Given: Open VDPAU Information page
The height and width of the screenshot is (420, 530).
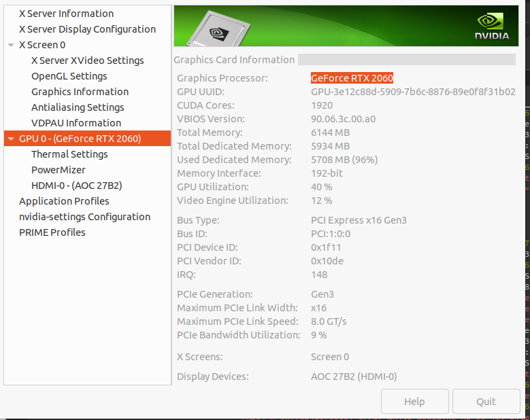Looking at the screenshot, I should [x=76, y=123].
